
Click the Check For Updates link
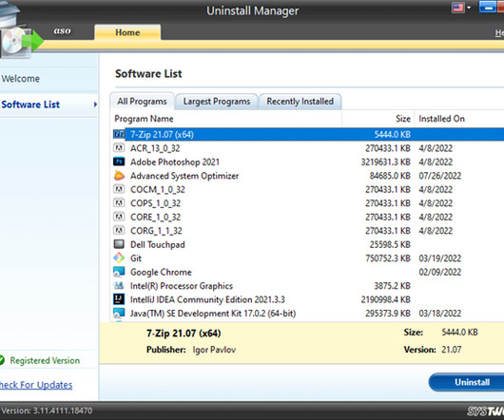36,385
